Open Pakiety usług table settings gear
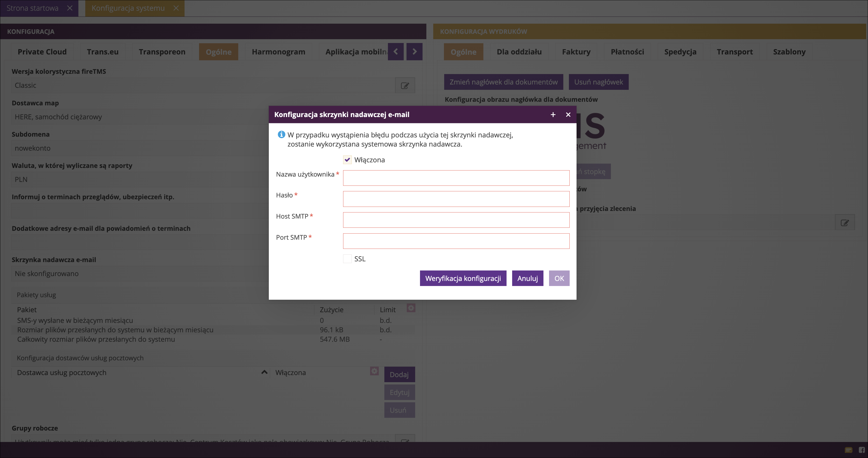Viewport: 868px width, 458px height. (x=411, y=308)
